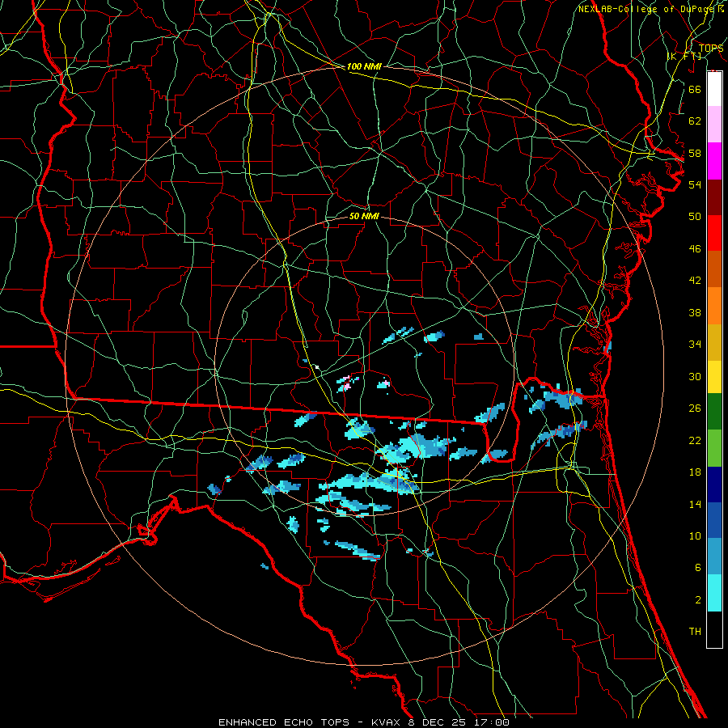
Task: Click the 'ENHANCED ECHO TOPS' caption text
Action: tap(284, 722)
